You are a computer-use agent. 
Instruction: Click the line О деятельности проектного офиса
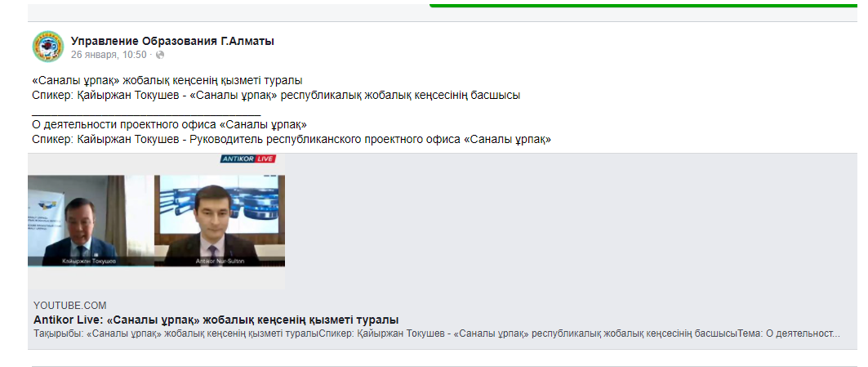pyautogui.click(x=169, y=125)
